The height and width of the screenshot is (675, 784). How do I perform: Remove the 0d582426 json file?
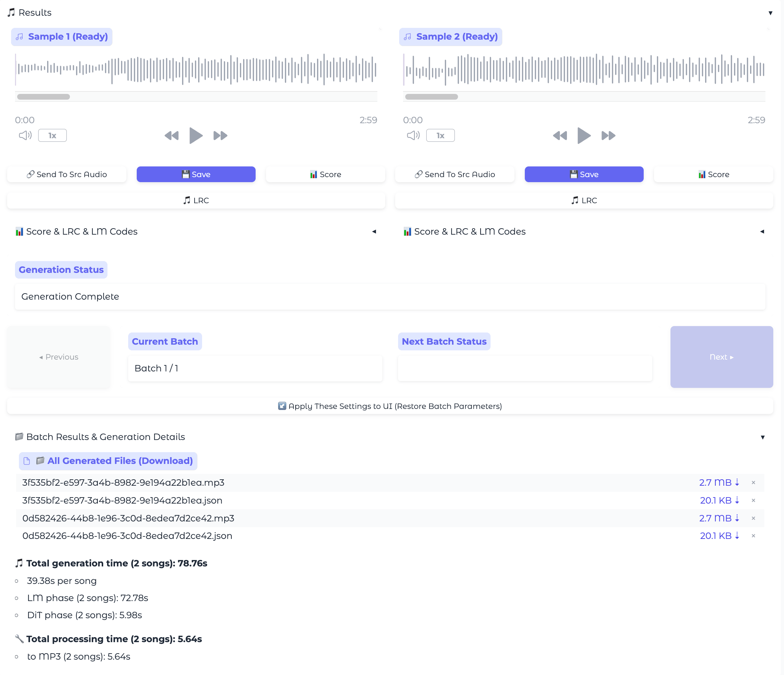pos(753,536)
